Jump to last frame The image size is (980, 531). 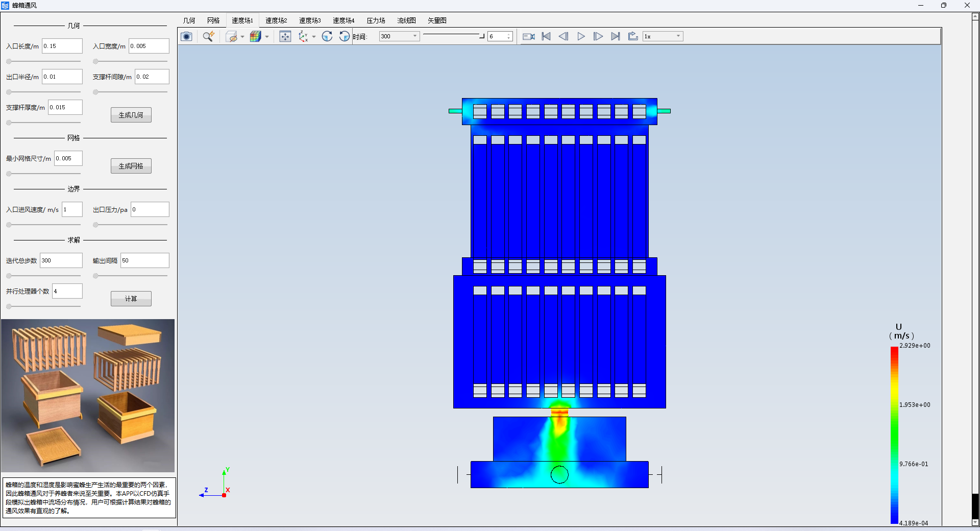(x=616, y=36)
